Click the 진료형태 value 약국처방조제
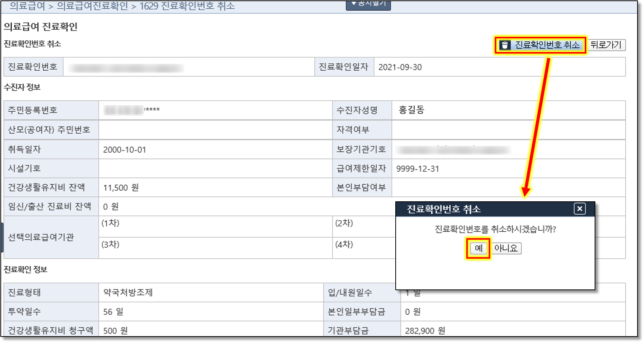The image size is (644, 343). [128, 292]
